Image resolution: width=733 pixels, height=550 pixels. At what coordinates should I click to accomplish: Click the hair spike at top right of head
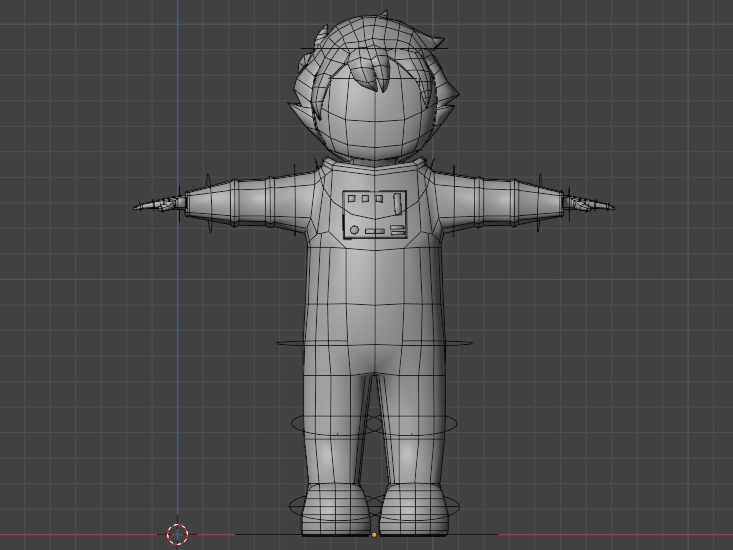point(432,43)
